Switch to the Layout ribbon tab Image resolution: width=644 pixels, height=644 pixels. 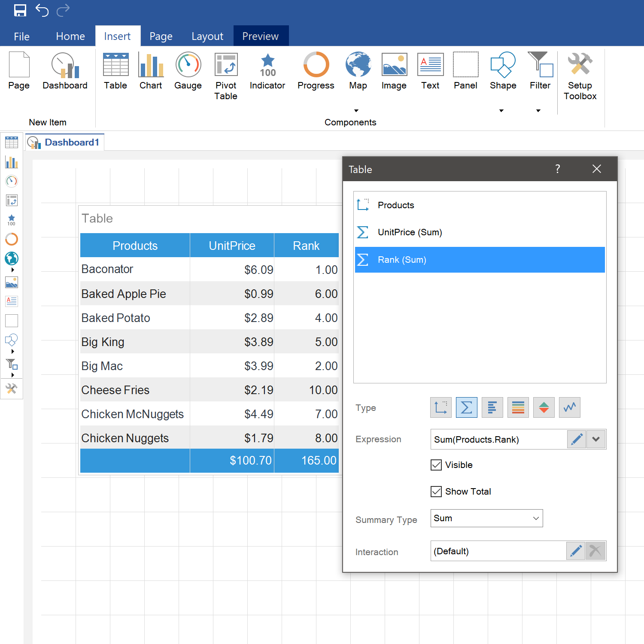(x=207, y=36)
